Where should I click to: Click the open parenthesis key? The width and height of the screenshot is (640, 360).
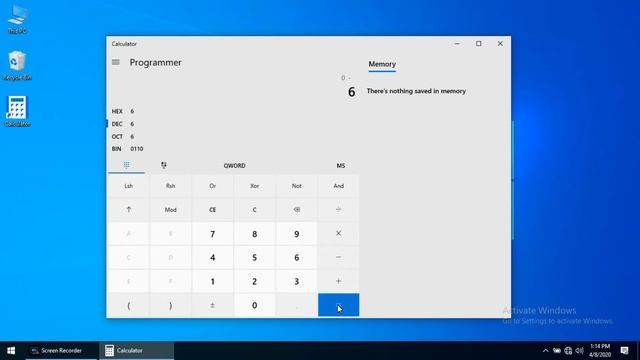click(129, 305)
